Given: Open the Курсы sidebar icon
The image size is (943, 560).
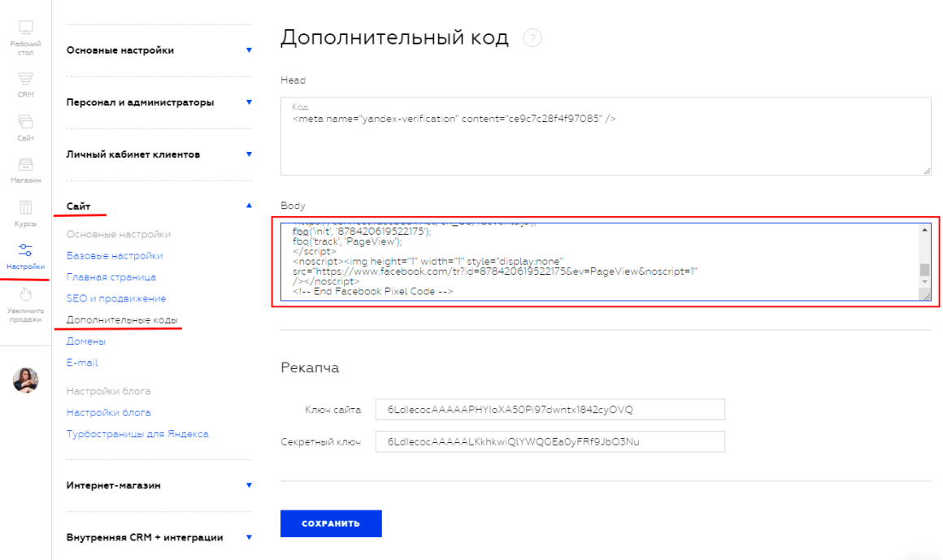Looking at the screenshot, I should tap(26, 207).
